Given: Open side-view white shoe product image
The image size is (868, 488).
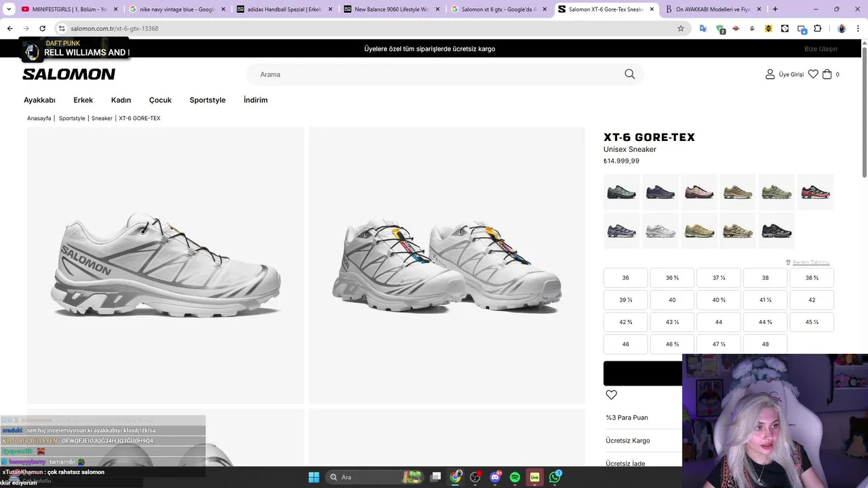Looking at the screenshot, I should click(x=165, y=265).
